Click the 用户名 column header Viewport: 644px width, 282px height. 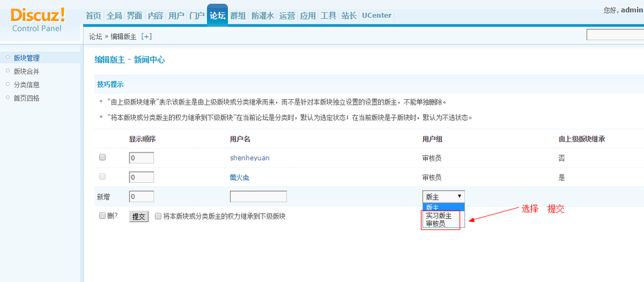240,139
